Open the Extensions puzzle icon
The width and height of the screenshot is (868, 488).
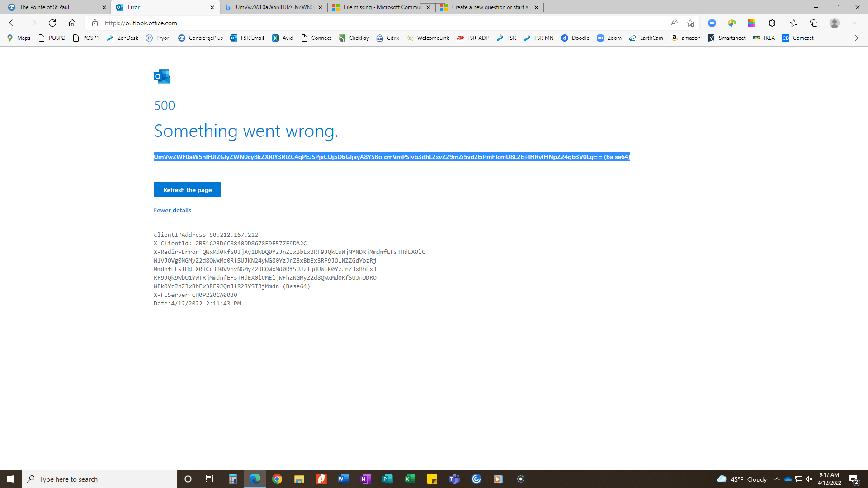(772, 23)
